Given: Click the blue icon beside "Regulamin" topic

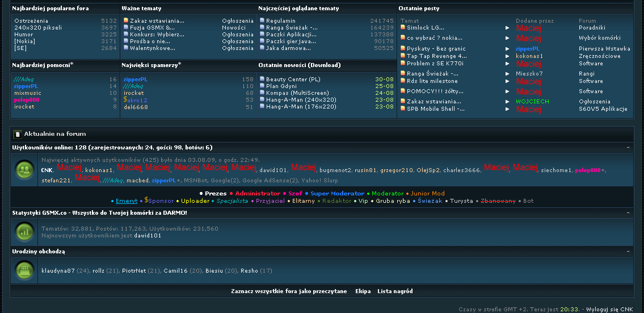Looking at the screenshot, I should tap(262, 21).
